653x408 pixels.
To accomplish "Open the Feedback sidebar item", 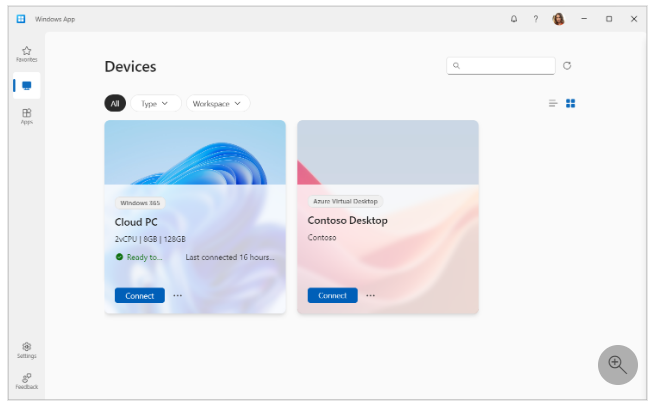I will [x=27, y=381].
